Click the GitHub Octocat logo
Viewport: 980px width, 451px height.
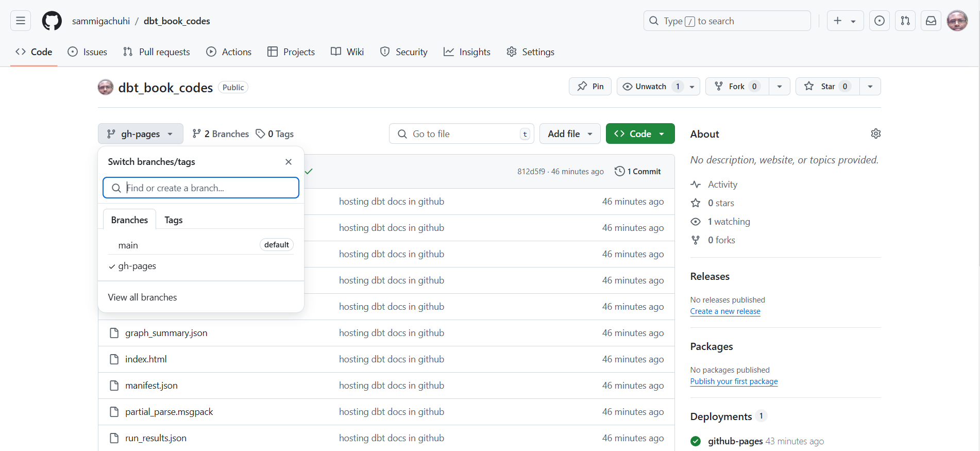point(52,21)
